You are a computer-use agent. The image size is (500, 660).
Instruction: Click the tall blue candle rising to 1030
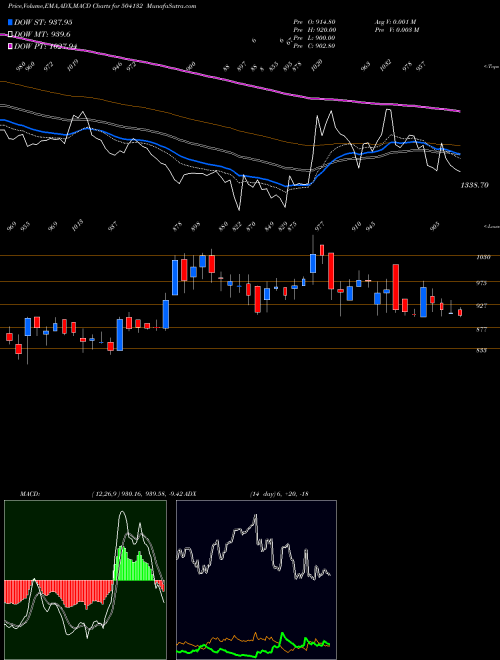point(175,277)
